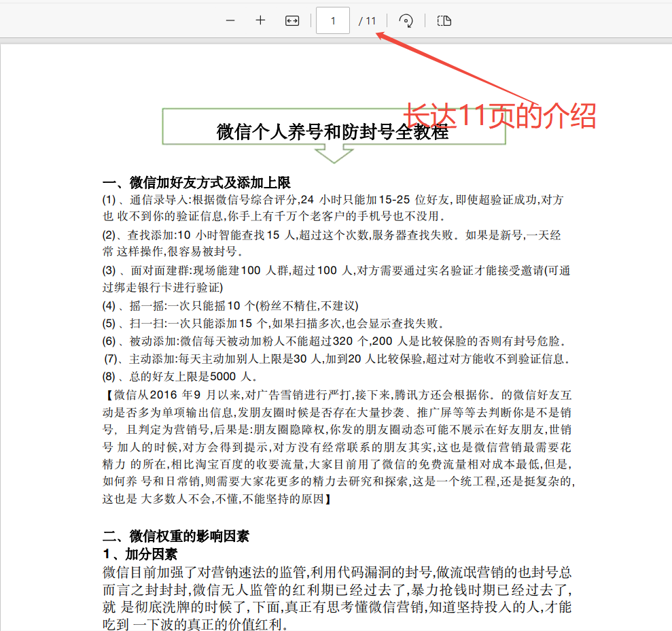Click the page number input field

(332, 20)
